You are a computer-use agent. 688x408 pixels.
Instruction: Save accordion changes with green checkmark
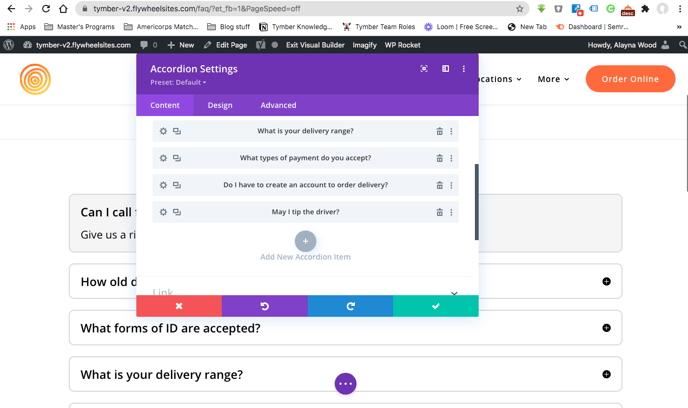pyautogui.click(x=436, y=306)
